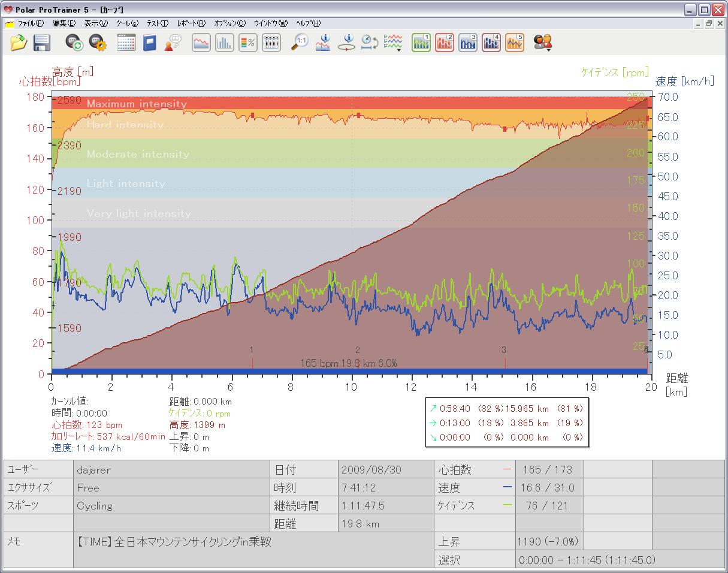728x573 pixels.
Task: Click the summary text 165 bpm 19.8 km 6.0%
Action: 349,363
